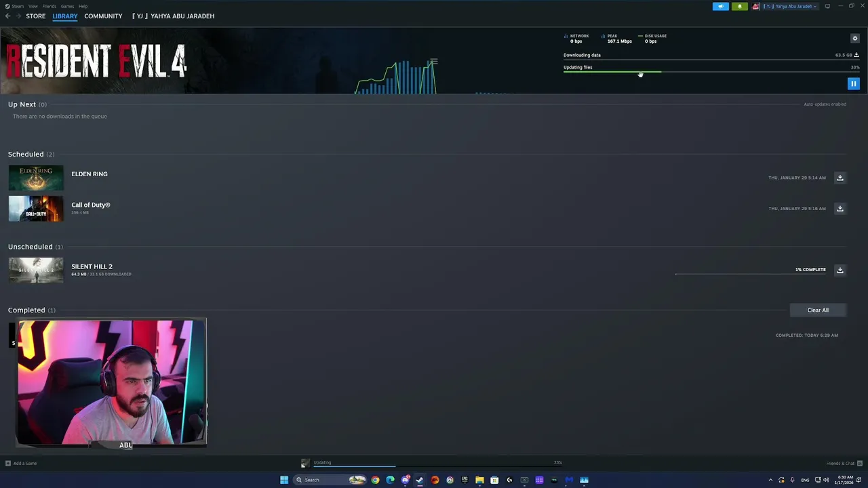Click the back navigation arrow
Screen dimensions: 868x488
7,16
